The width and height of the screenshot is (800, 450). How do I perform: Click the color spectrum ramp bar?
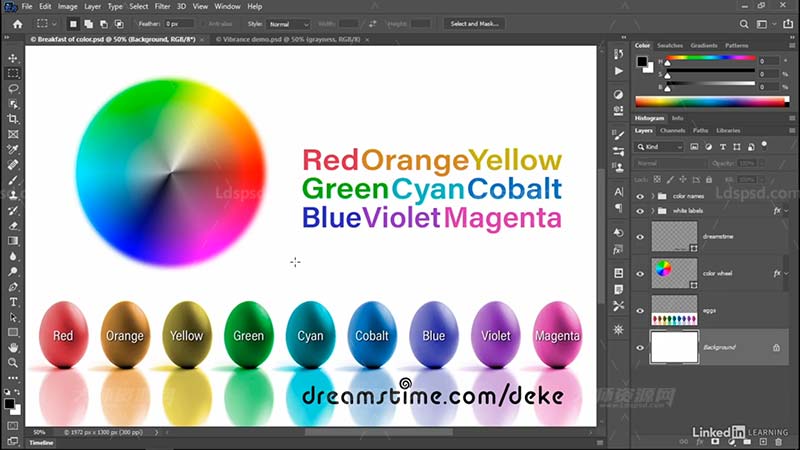click(712, 102)
